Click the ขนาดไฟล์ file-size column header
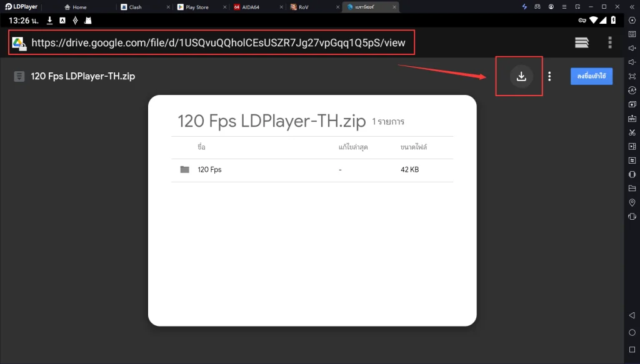Viewport: 640px width, 364px height. [414, 147]
